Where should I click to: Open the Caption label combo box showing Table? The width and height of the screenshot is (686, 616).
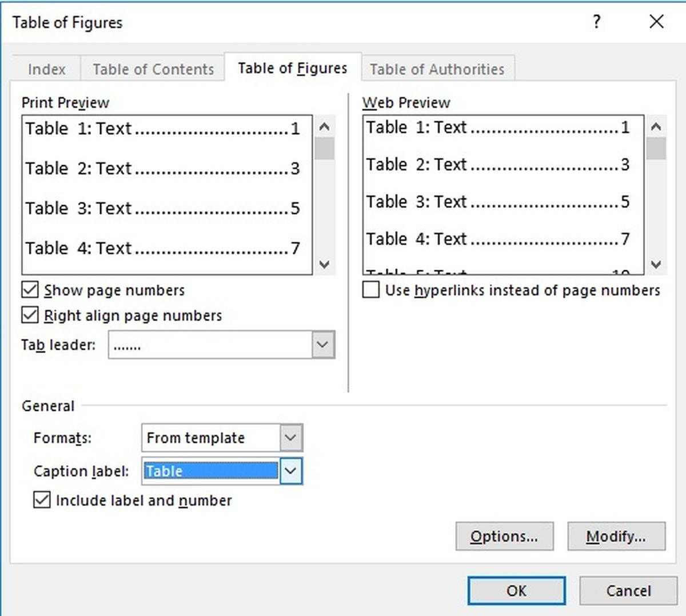pyautogui.click(x=212, y=471)
